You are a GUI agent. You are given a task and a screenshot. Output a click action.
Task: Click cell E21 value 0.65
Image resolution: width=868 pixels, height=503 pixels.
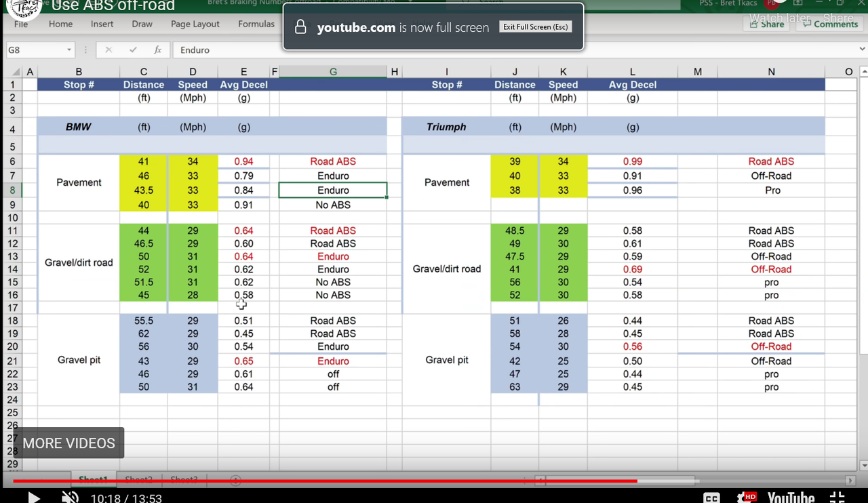(243, 361)
